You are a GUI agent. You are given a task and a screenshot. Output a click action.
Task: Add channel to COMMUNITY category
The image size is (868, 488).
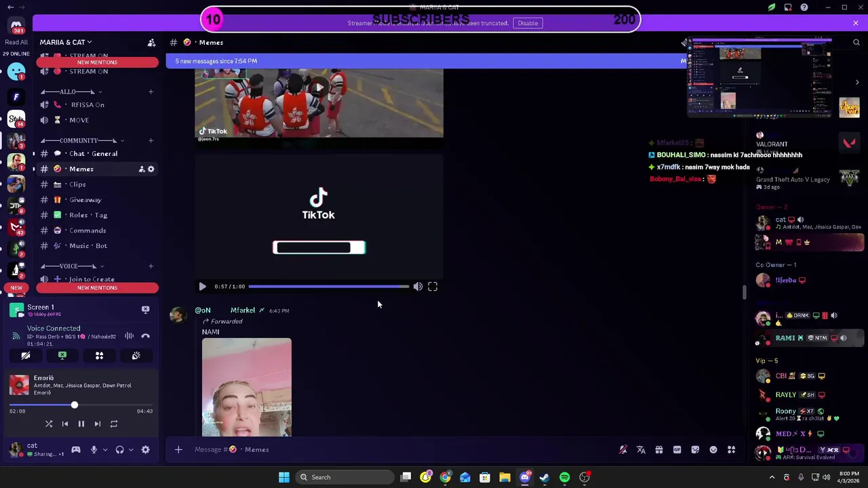151,140
